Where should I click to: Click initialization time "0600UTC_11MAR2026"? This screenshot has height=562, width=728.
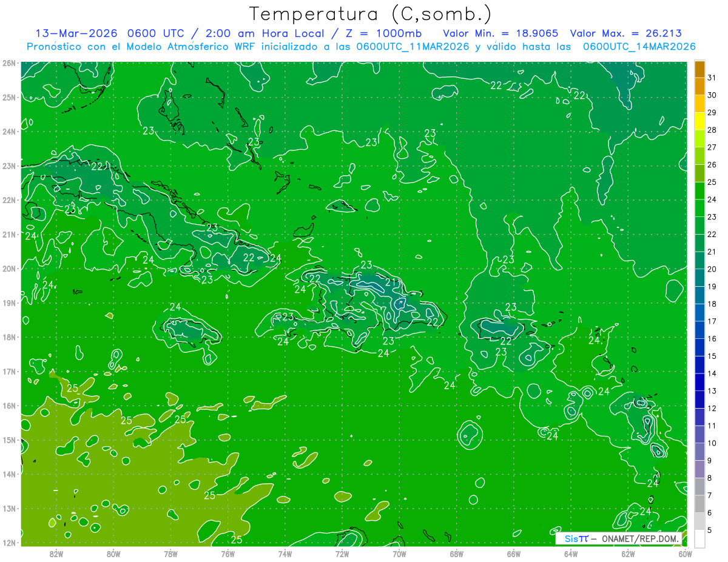coord(413,47)
